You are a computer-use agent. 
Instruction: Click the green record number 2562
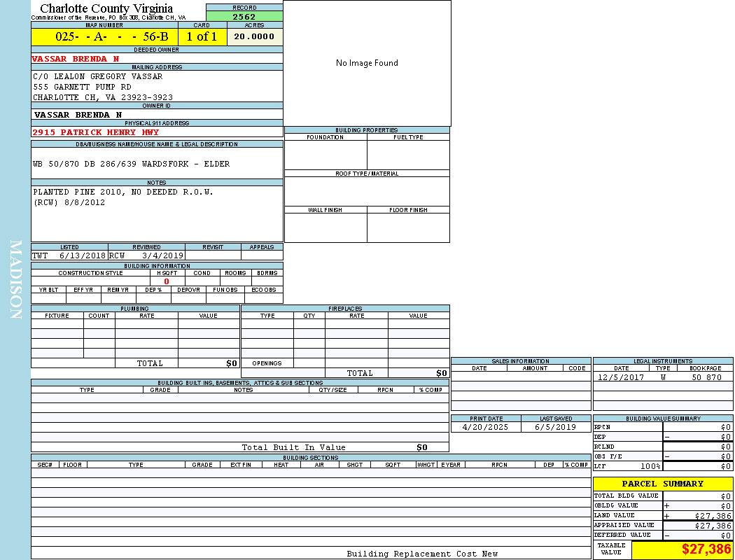point(244,17)
